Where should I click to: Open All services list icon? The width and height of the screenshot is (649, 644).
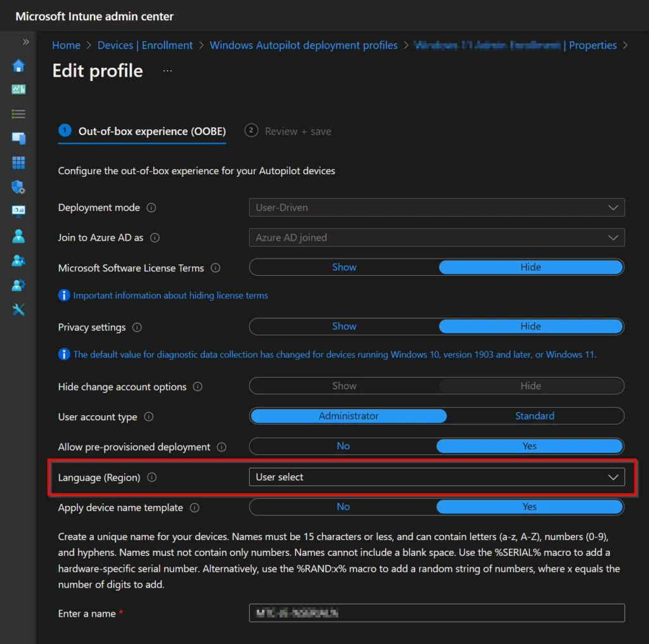tap(18, 114)
